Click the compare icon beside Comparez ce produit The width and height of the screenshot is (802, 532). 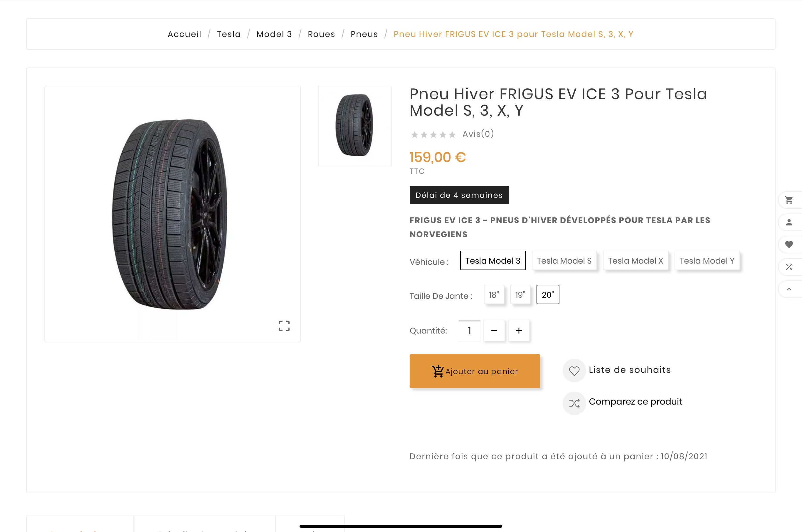coord(574,403)
